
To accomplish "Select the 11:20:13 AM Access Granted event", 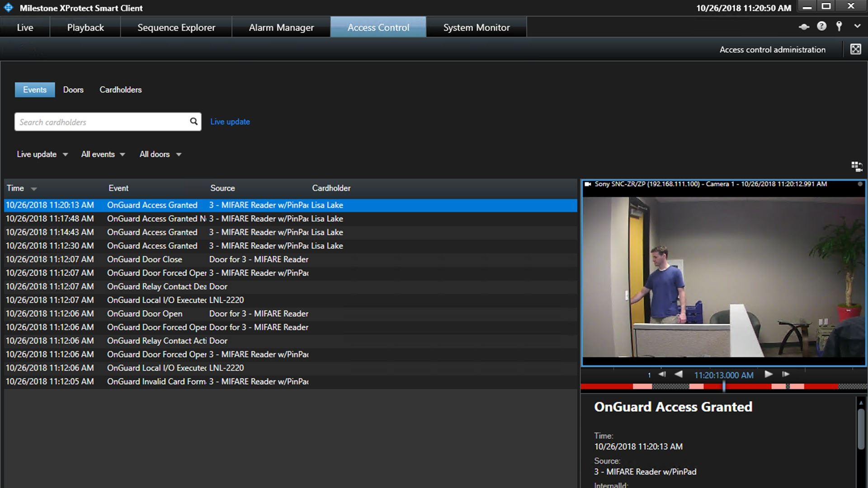I will pos(291,205).
